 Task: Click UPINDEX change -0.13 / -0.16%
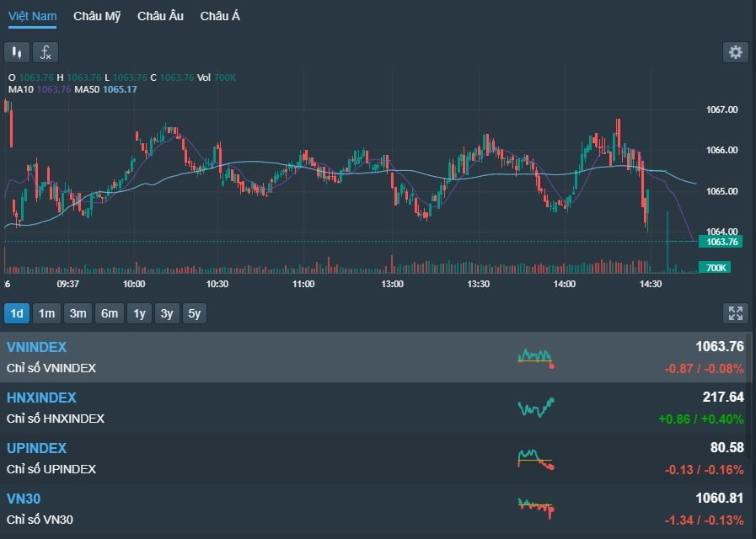coord(704,470)
